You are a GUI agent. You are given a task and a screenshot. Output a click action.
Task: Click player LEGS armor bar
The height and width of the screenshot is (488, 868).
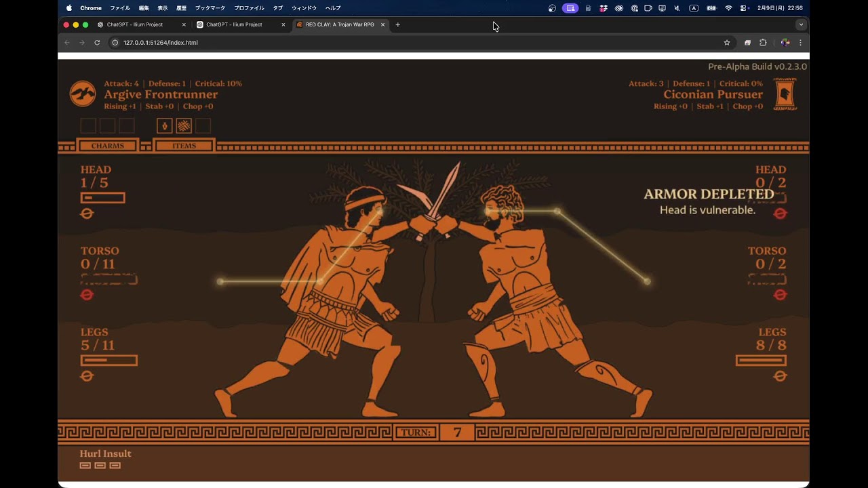pos(108,361)
